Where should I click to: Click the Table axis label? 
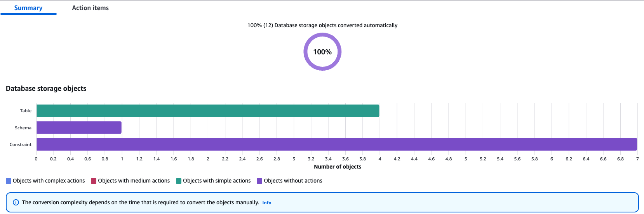(x=26, y=111)
